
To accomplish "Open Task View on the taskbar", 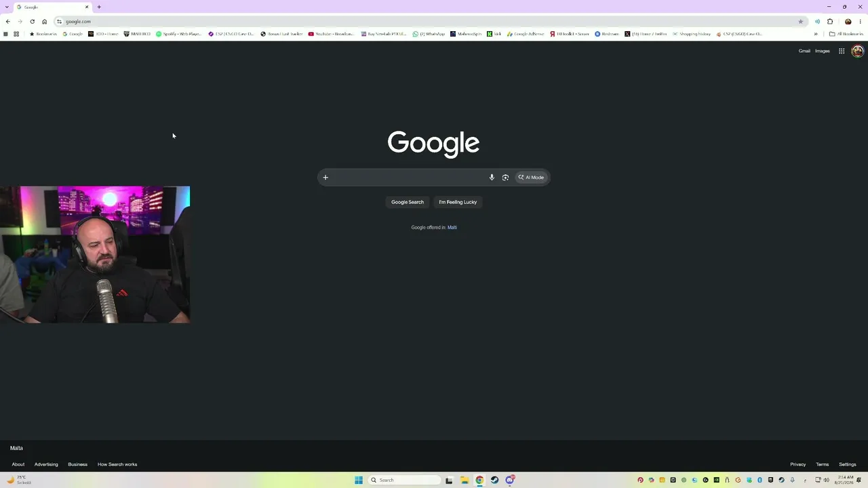I will pos(449,480).
